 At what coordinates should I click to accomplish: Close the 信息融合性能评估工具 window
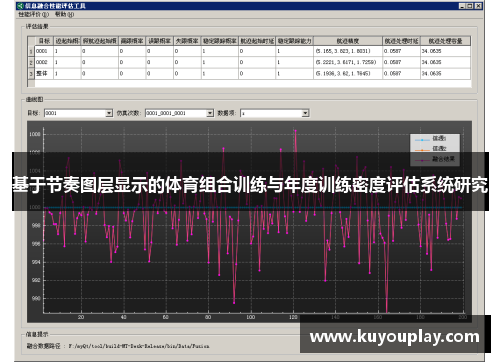478,6
